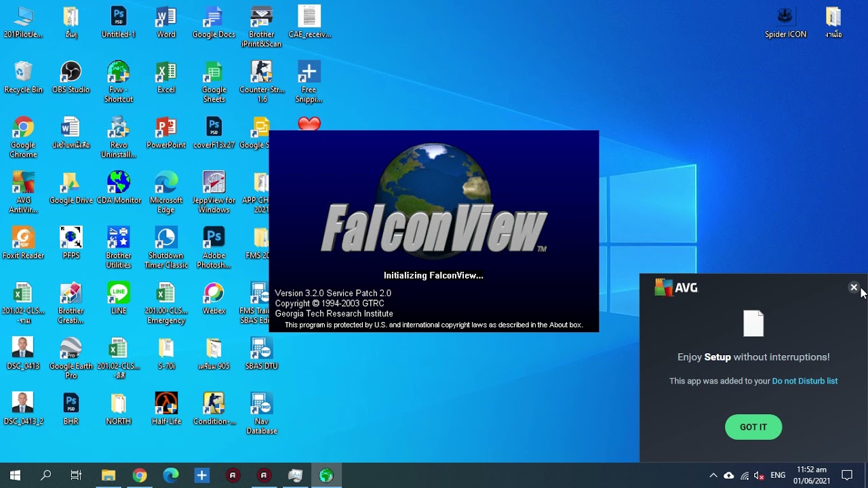Open the Windows Start menu
The width and height of the screenshot is (868, 488).
pos(15,475)
